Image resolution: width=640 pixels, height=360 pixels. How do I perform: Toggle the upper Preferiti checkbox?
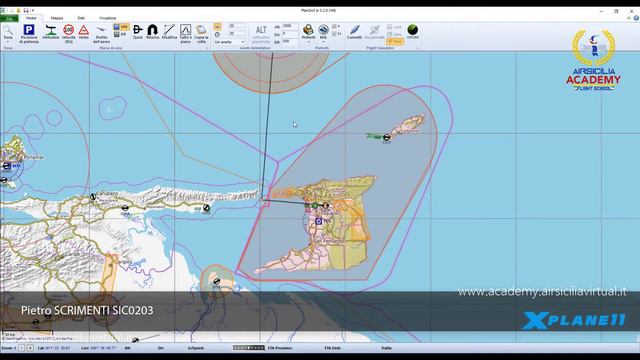coord(334,27)
